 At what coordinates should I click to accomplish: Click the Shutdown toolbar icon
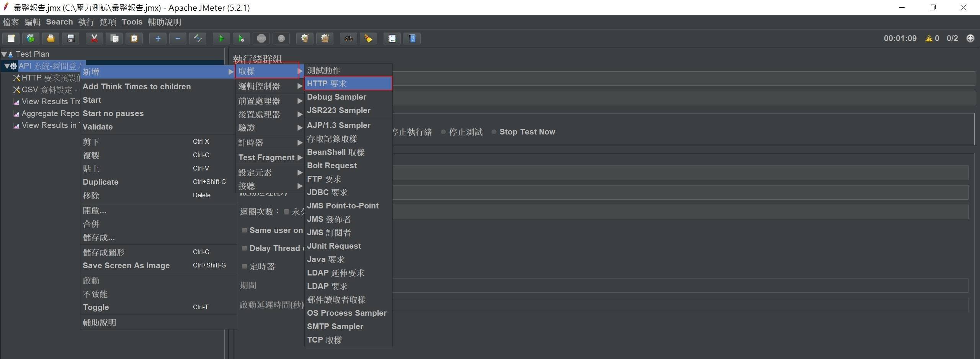pyautogui.click(x=281, y=38)
